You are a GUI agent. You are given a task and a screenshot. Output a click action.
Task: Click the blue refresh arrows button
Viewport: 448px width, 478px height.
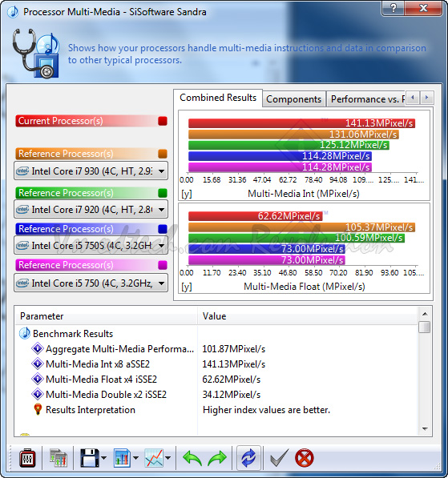[248, 457]
